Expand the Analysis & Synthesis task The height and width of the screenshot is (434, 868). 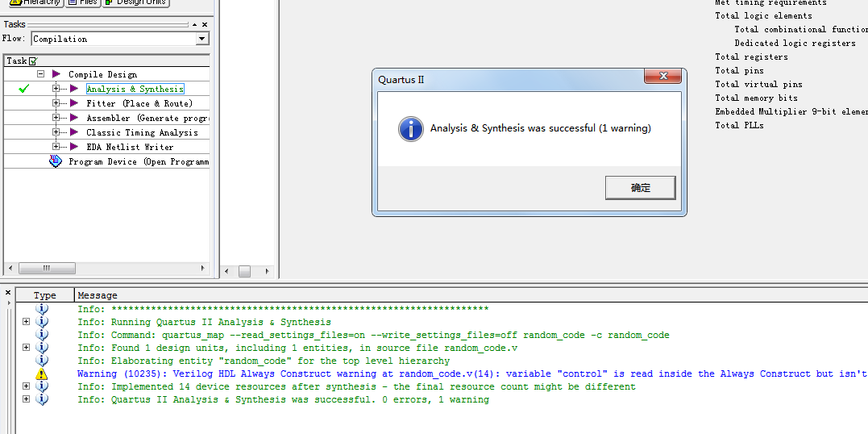56,88
